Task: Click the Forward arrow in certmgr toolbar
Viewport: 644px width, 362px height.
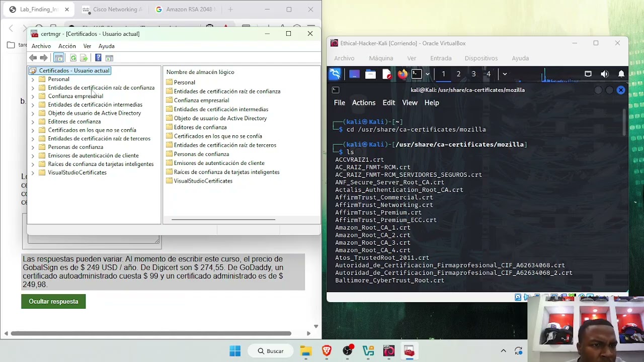Action: 44,58
